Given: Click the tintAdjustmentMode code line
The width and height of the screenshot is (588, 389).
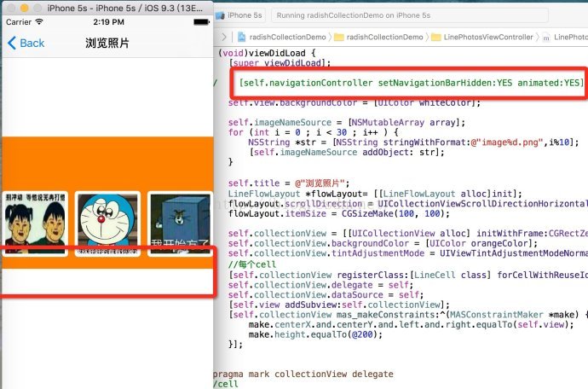Looking at the screenshot, I should click(408, 253).
